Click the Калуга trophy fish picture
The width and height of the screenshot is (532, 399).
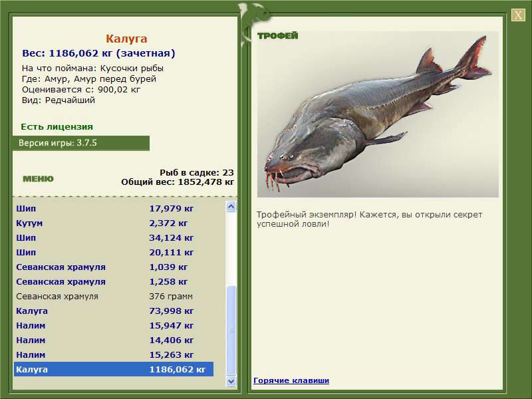pyautogui.click(x=378, y=114)
